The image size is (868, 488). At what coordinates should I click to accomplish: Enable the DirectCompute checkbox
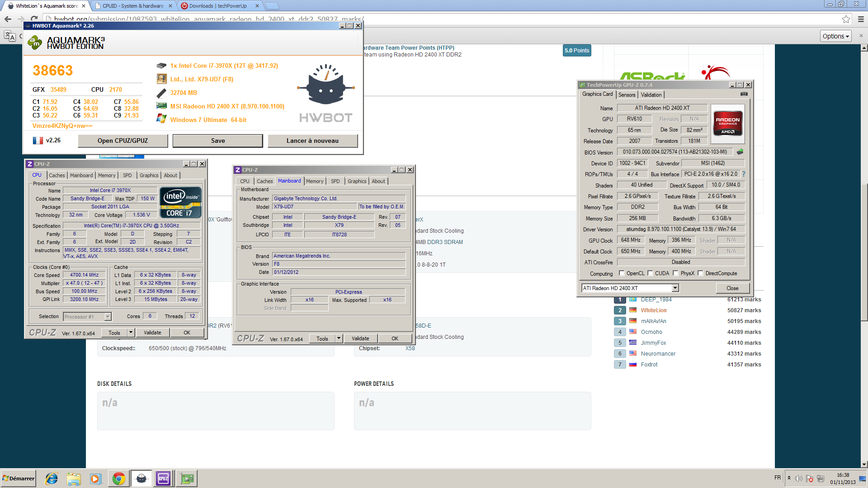tap(700, 273)
